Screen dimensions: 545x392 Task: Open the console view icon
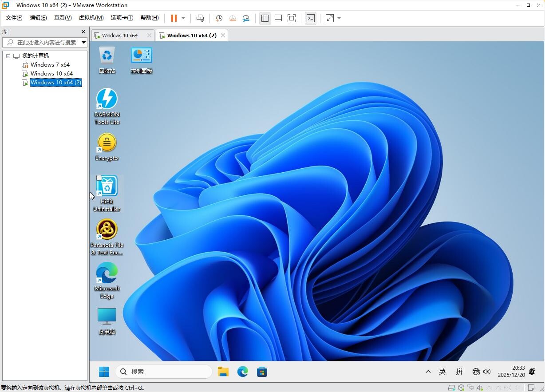click(x=311, y=18)
